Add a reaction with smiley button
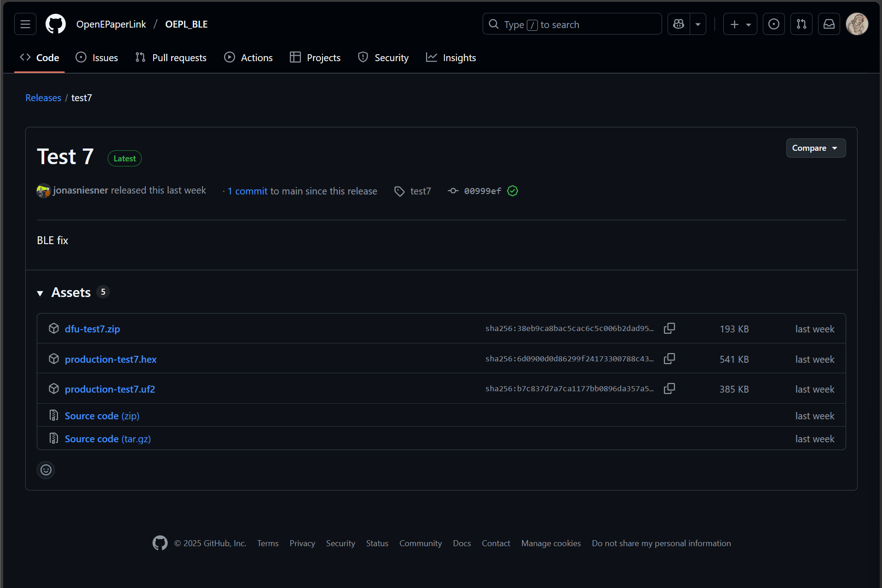 [x=46, y=470]
